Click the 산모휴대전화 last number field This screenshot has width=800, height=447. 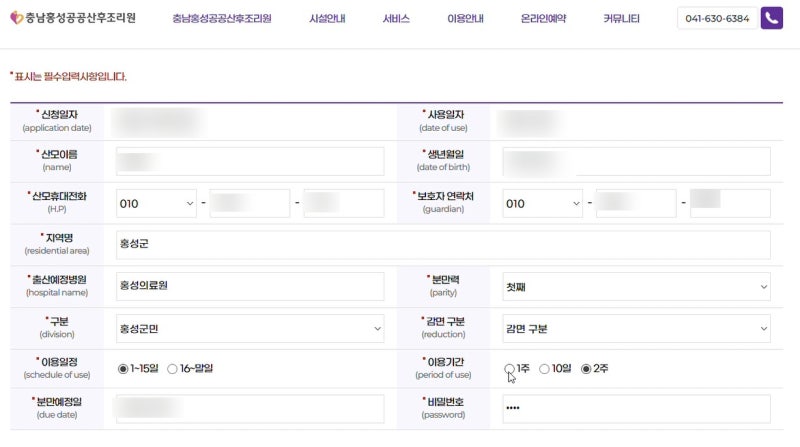344,204
